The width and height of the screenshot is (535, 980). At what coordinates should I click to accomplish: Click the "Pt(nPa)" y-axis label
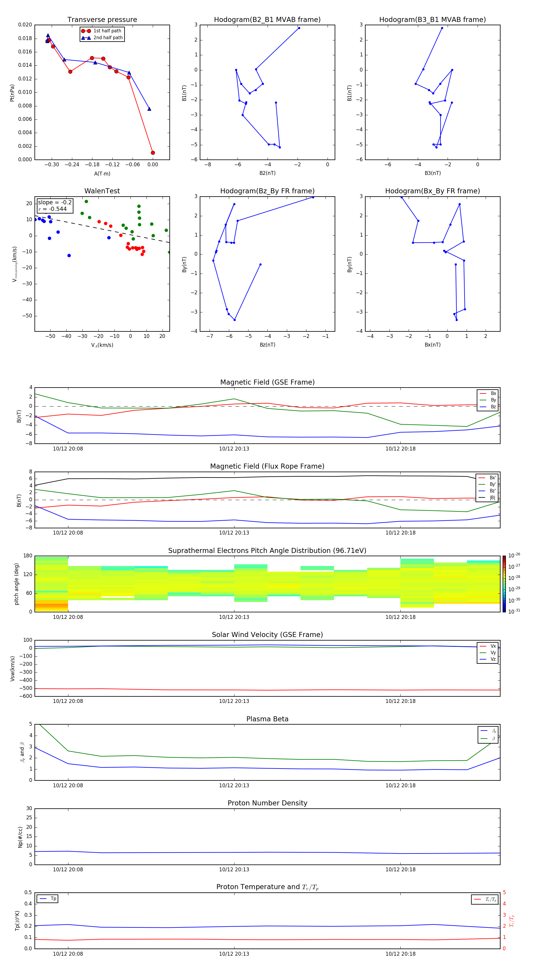[12, 92]
